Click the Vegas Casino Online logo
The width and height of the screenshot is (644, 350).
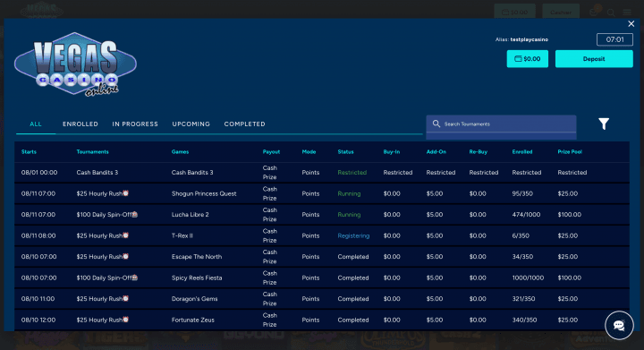(x=75, y=64)
